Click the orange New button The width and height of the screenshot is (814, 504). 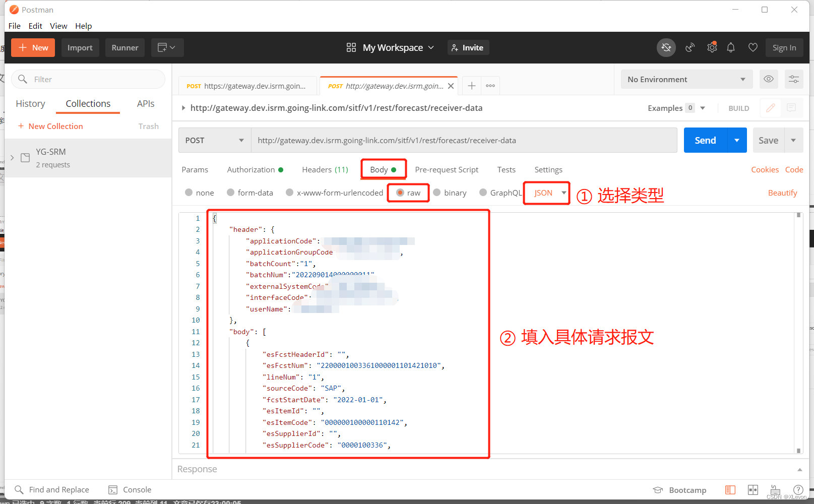33,47
